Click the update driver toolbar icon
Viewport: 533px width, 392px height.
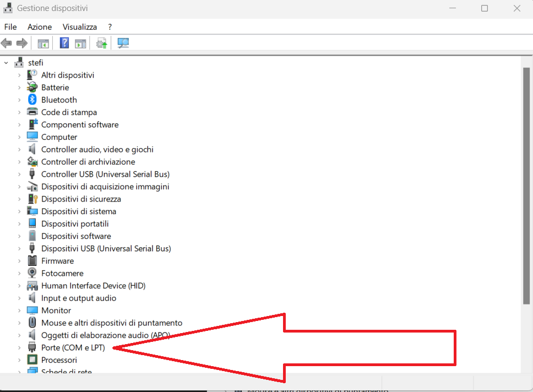click(x=101, y=43)
